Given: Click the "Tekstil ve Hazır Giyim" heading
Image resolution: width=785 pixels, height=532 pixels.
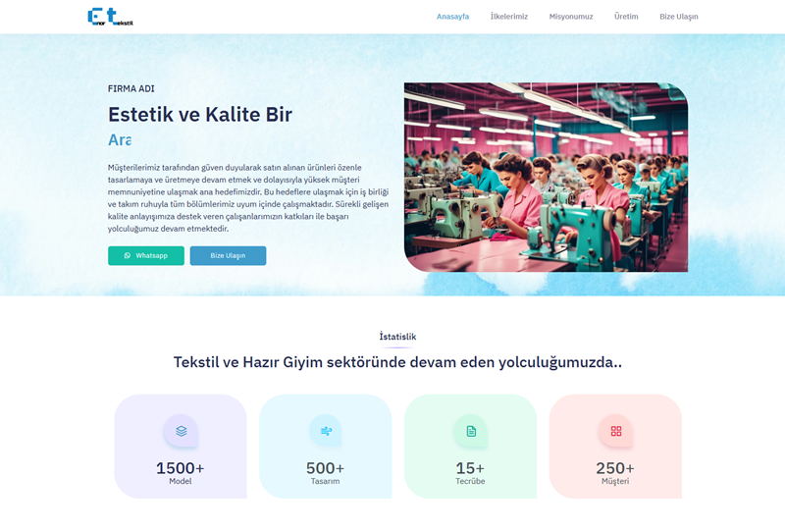Looking at the screenshot, I should tap(397, 361).
